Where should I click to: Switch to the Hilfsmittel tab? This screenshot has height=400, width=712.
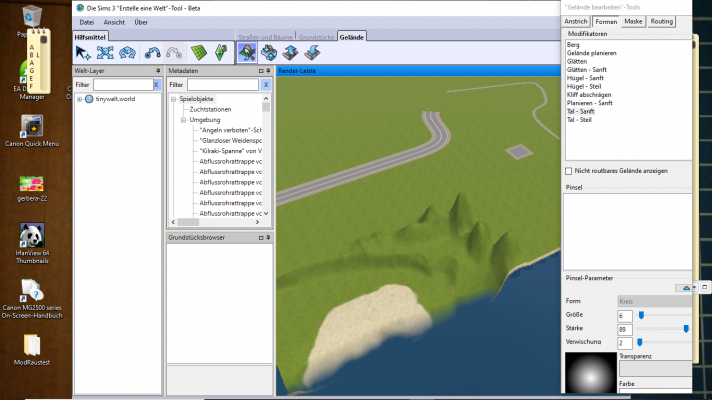[x=90, y=37]
